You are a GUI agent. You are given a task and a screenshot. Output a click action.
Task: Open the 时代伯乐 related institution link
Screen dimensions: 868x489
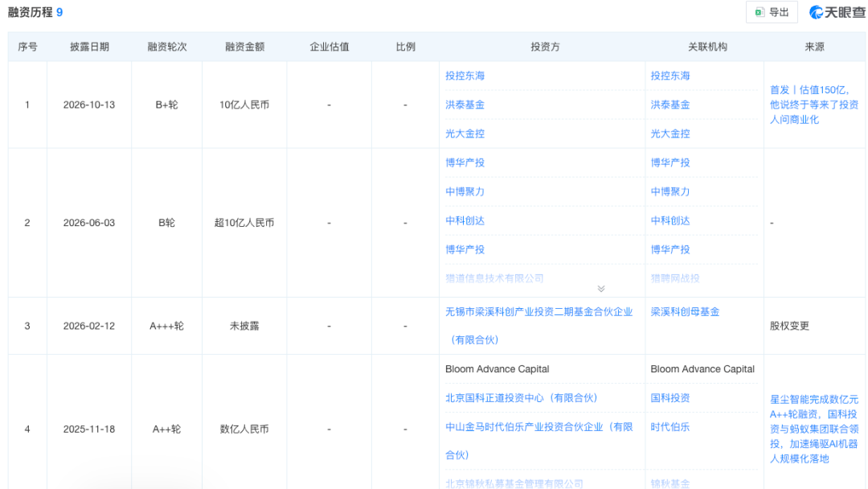coord(669,427)
